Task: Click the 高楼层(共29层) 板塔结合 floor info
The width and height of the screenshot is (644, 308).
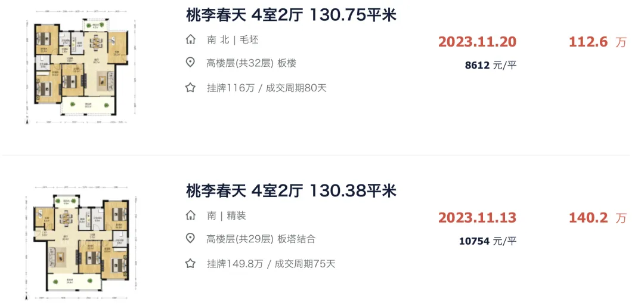Action: 261,239
